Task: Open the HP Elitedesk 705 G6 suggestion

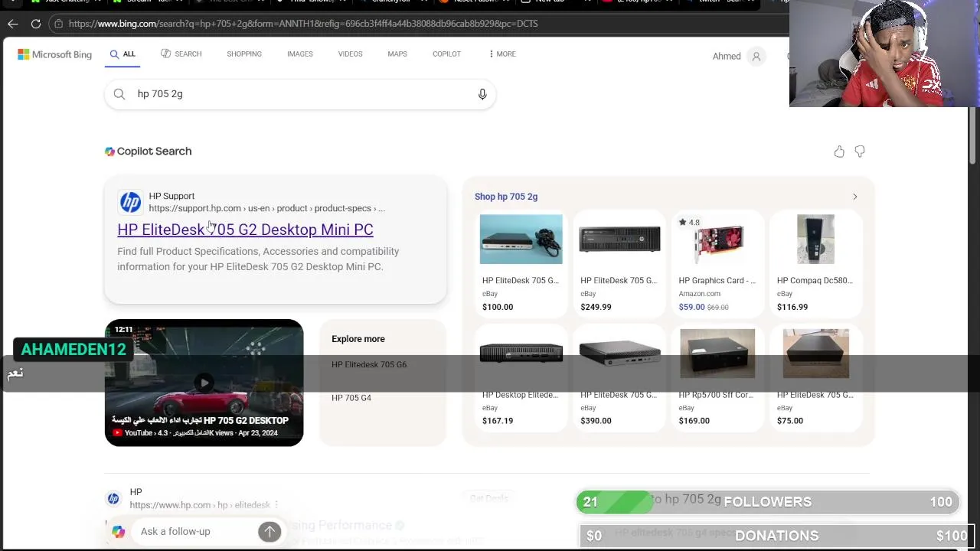Action: click(369, 365)
